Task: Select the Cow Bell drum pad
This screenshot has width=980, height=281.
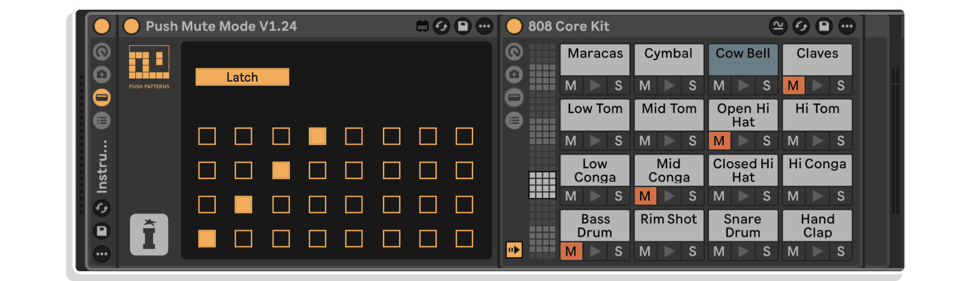Action: pos(743,60)
